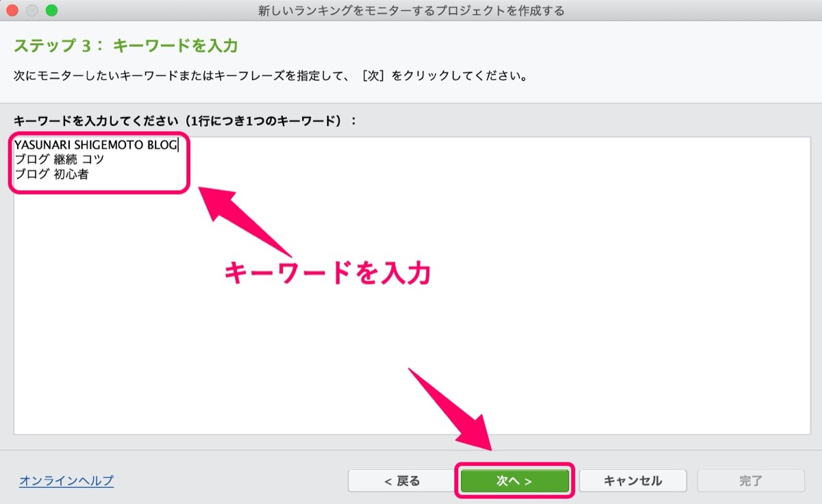Open the オンラインヘルプ link
Viewport: 822px width, 504px height.
(x=66, y=481)
